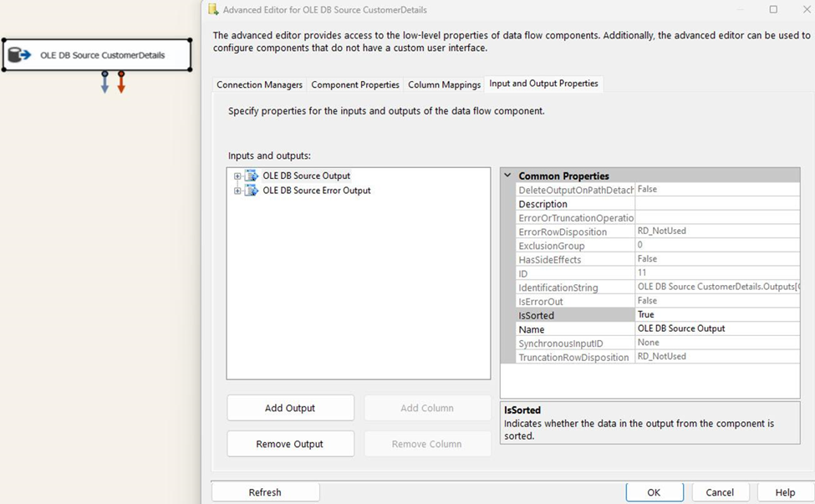Click the red error output arrow
The height and width of the screenshot is (504, 815).
coord(121,84)
